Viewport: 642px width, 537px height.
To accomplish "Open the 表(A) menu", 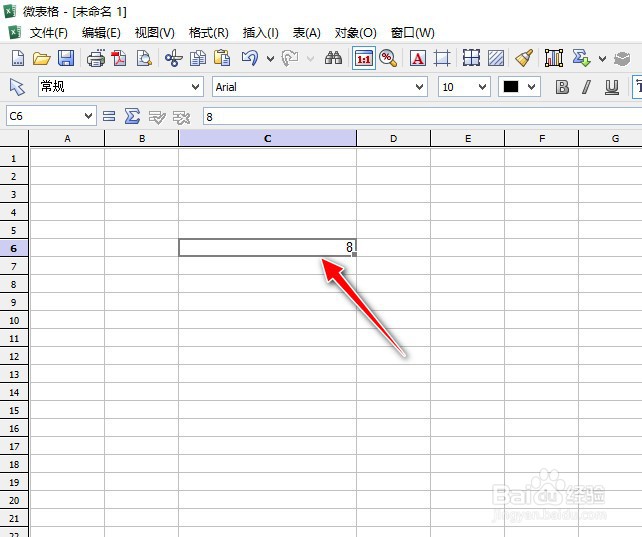I will point(306,33).
